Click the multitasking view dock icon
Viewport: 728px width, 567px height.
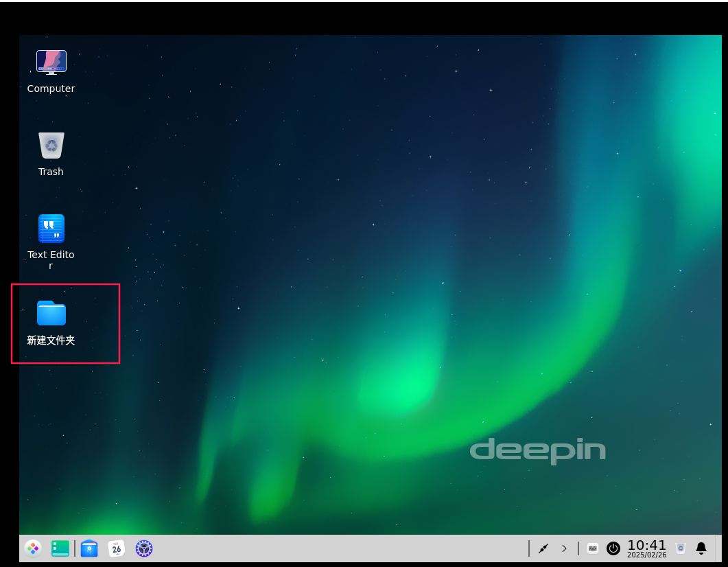tap(60, 548)
